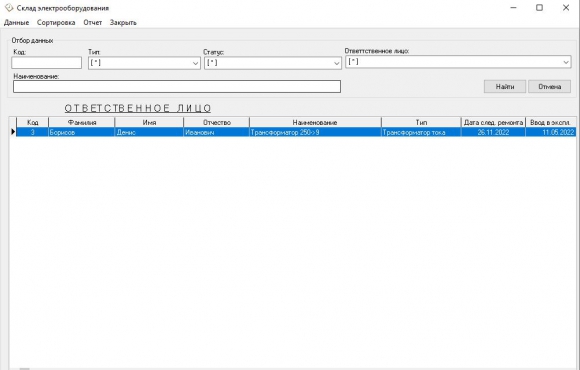The image size is (580, 370).
Task: Focus the Код input field
Action: coord(47,63)
